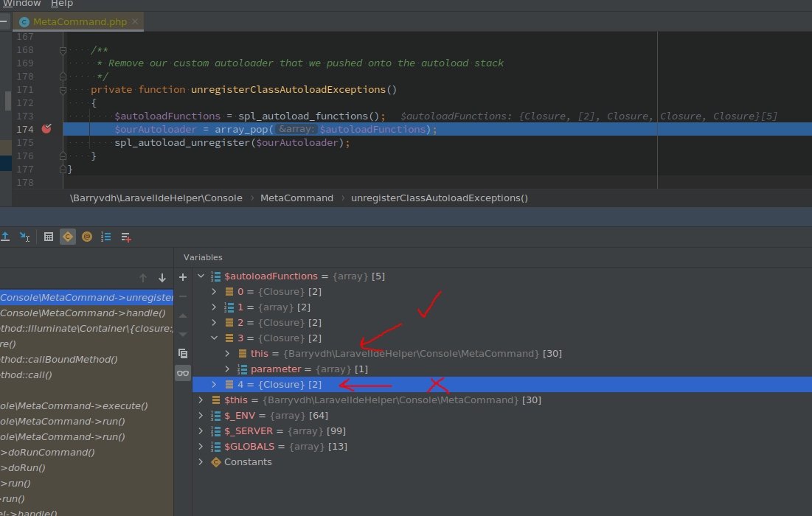Expand the $this variable node
This screenshot has height=516, width=812.
click(x=201, y=400)
